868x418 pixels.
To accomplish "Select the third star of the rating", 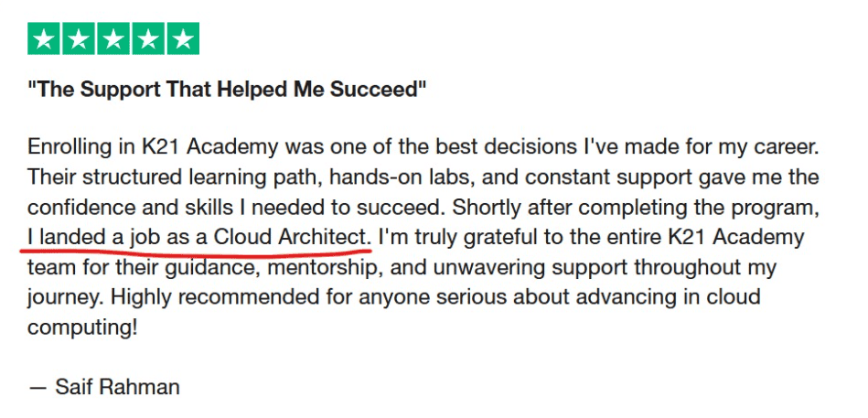I will (x=113, y=38).
